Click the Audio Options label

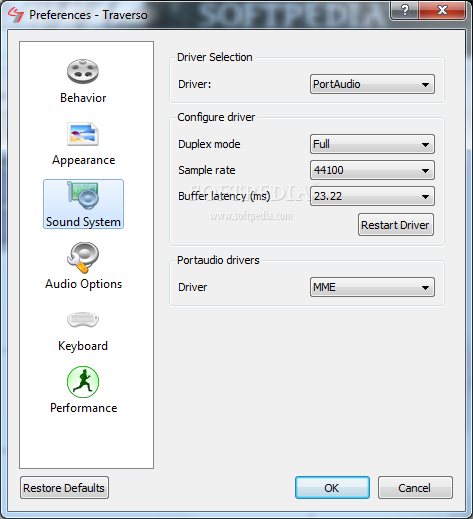(x=84, y=284)
